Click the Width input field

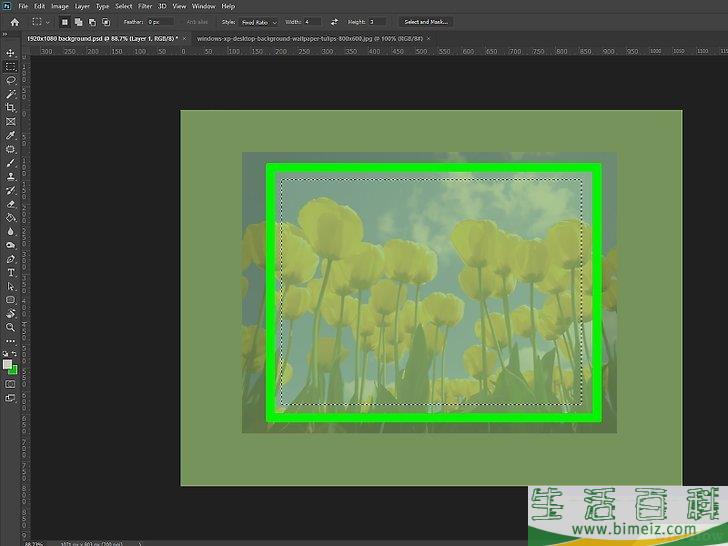(x=312, y=22)
